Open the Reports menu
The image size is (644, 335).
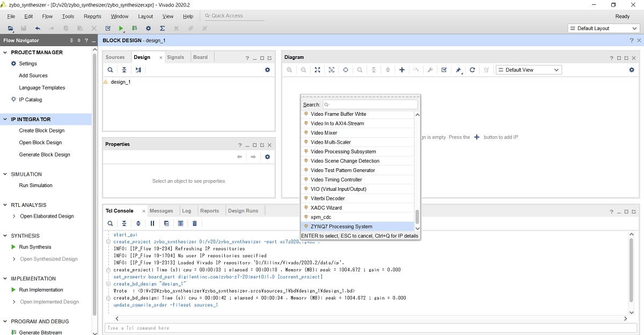pos(92,17)
